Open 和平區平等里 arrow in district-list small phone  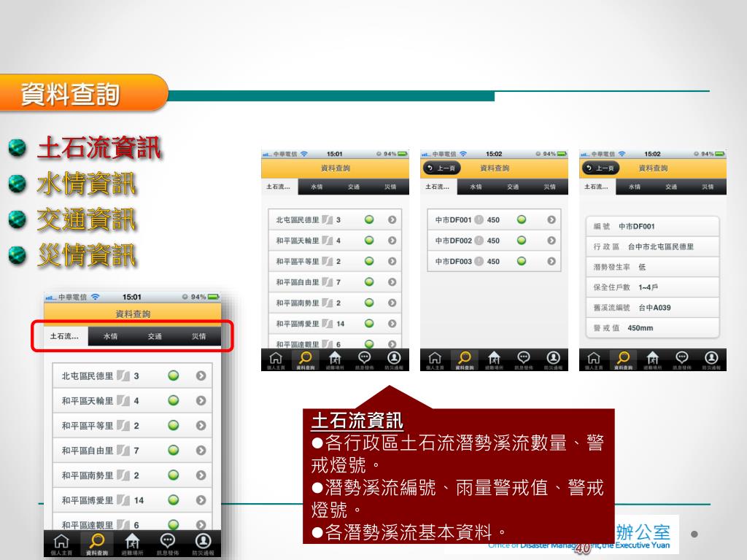(392, 261)
